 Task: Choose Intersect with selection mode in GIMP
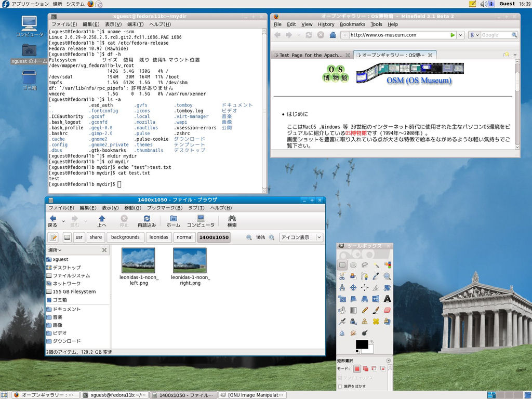(383, 368)
